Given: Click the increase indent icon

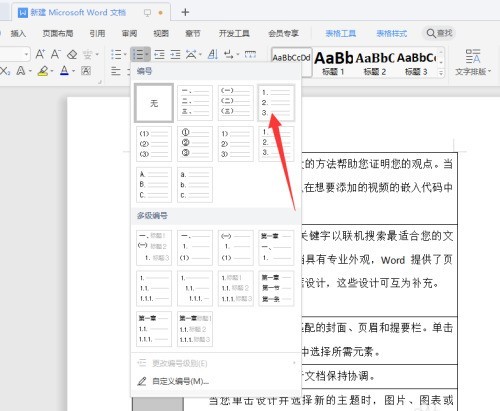Looking at the screenshot, I should pyautogui.click(x=175, y=54).
